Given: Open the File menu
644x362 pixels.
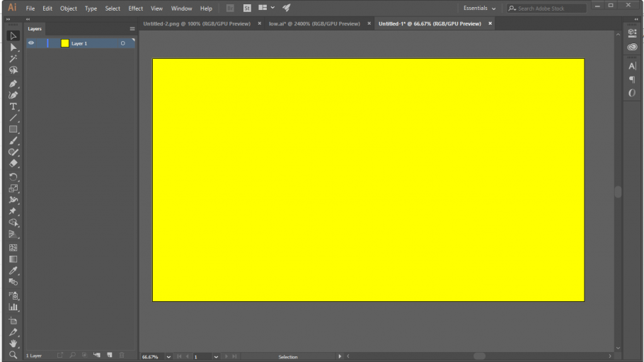Looking at the screenshot, I should click(x=30, y=9).
